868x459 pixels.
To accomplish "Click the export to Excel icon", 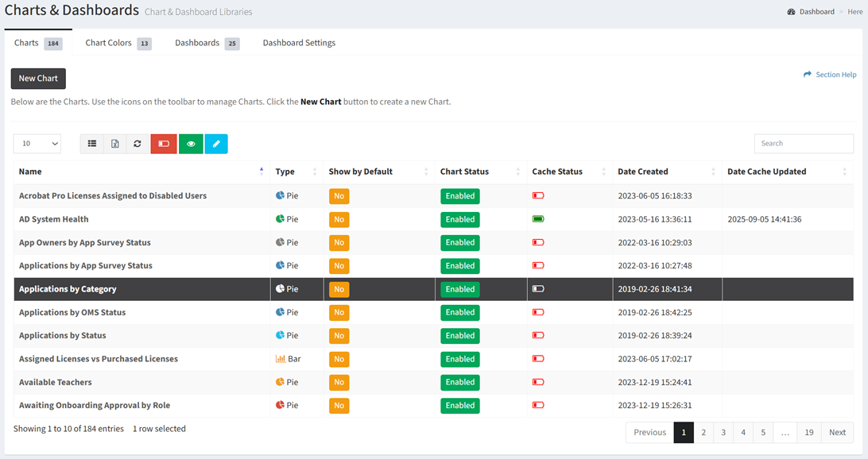I will pos(115,144).
